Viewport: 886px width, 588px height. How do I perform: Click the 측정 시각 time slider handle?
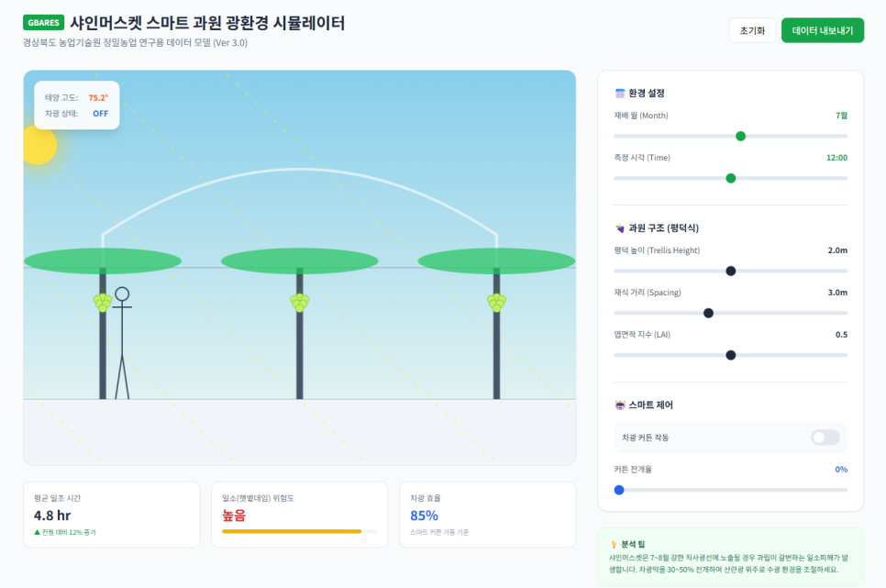(731, 179)
